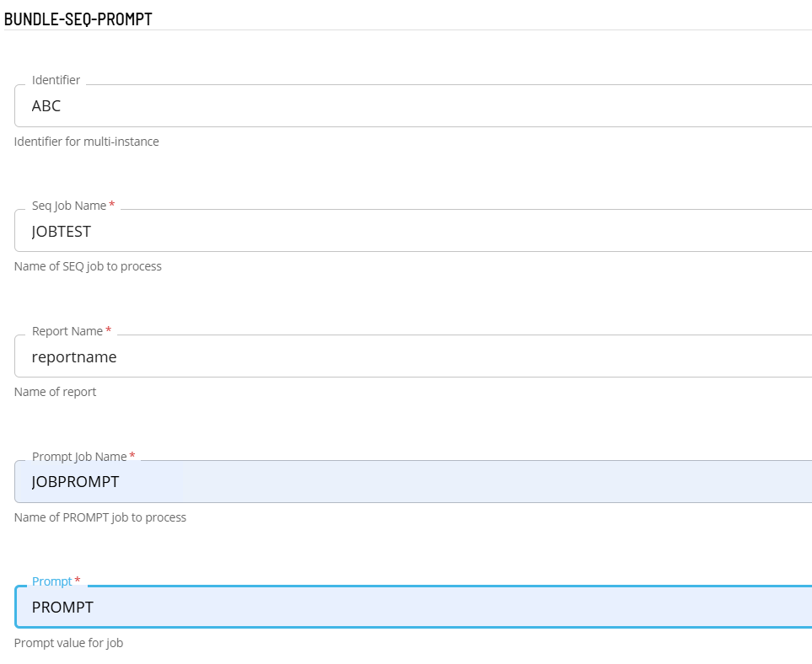Click the red asterisk after Report Name
This screenshot has height=664, width=812.
point(109,330)
